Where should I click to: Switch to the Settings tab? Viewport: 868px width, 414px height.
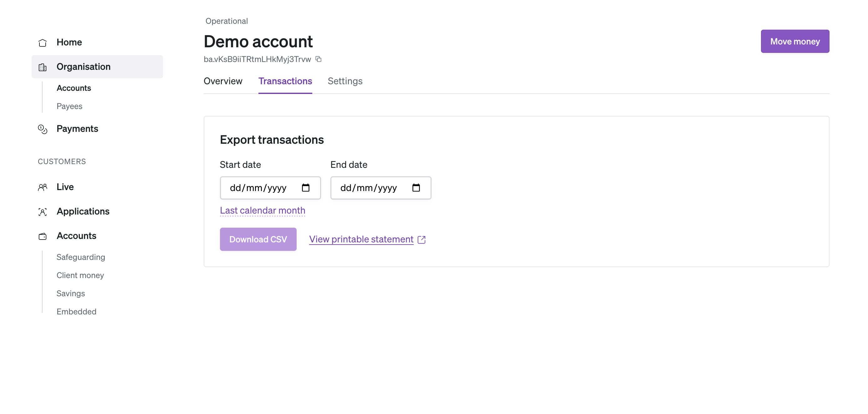(x=345, y=81)
